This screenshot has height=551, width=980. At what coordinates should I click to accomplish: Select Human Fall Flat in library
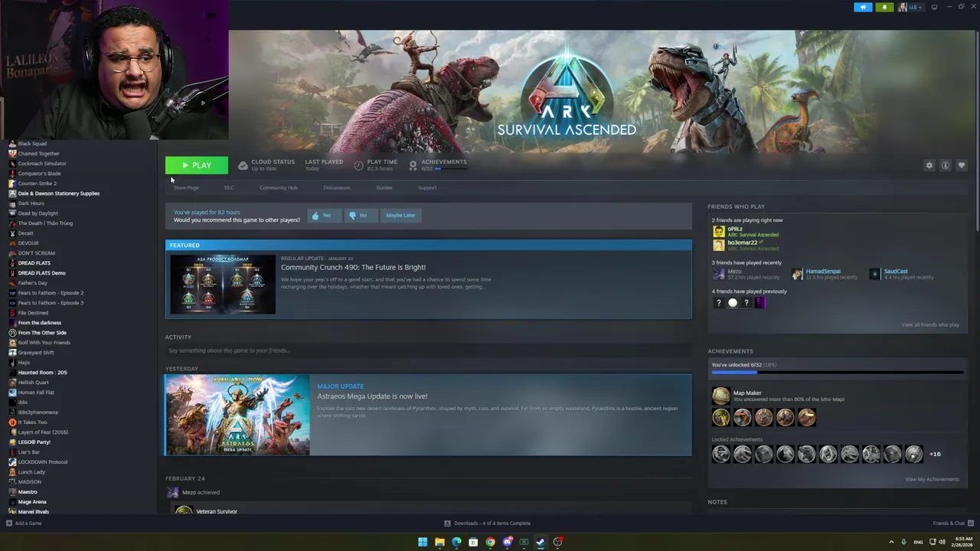tap(36, 393)
